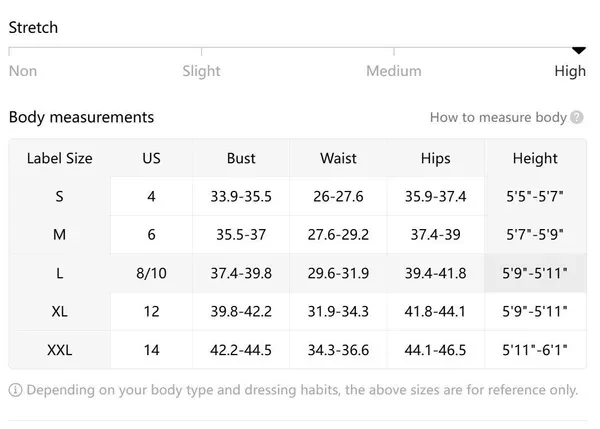Click the L height cell 5'9"-5'11"
Image resolution: width=600 pixels, height=429 pixels.
[536, 273]
